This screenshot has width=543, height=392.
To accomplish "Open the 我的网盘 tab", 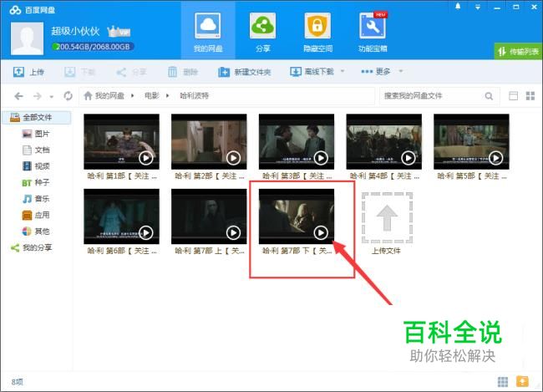I will pyautogui.click(x=208, y=32).
